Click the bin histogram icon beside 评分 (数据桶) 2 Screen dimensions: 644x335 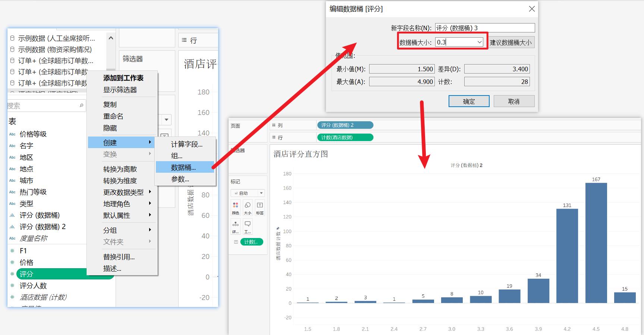pyautogui.click(x=12, y=227)
